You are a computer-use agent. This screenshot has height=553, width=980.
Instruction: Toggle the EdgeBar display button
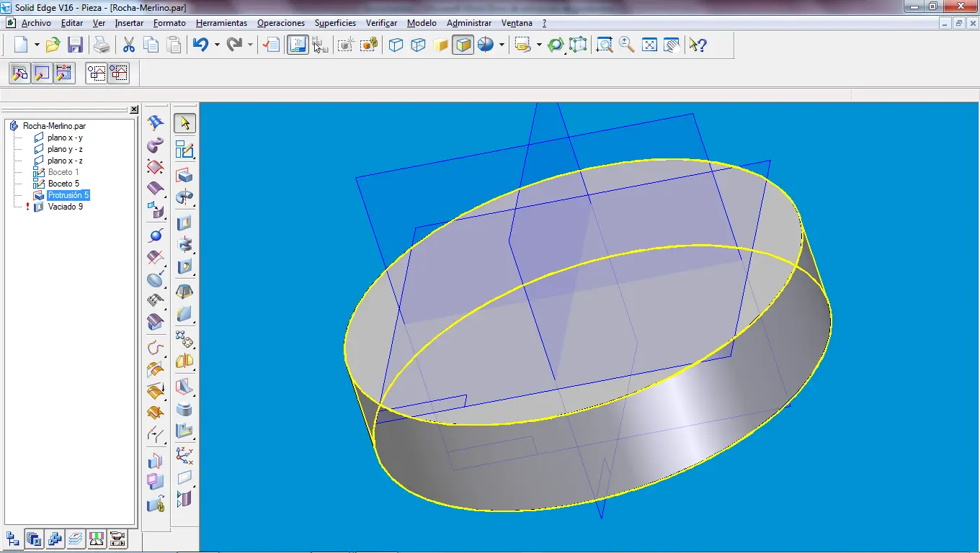pos(298,45)
